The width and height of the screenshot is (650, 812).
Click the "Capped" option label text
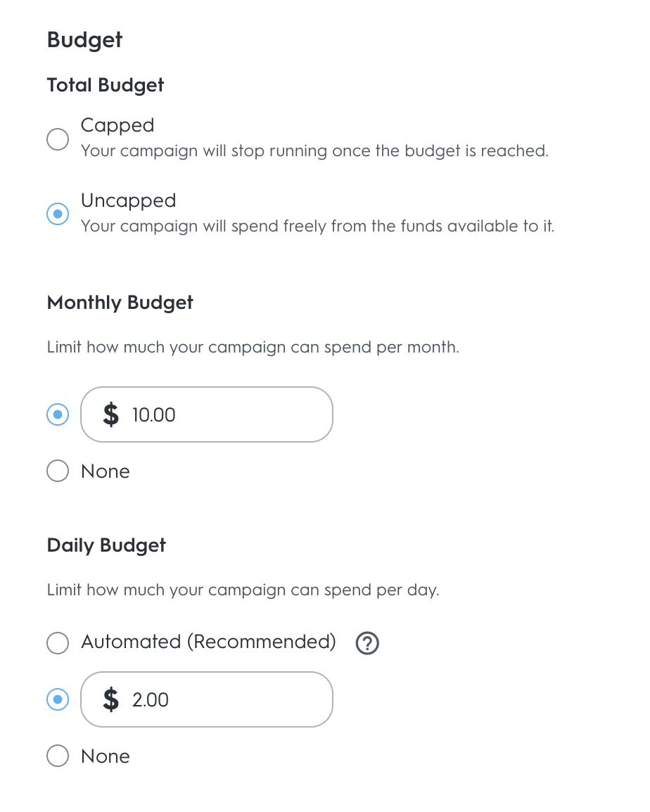click(x=117, y=125)
